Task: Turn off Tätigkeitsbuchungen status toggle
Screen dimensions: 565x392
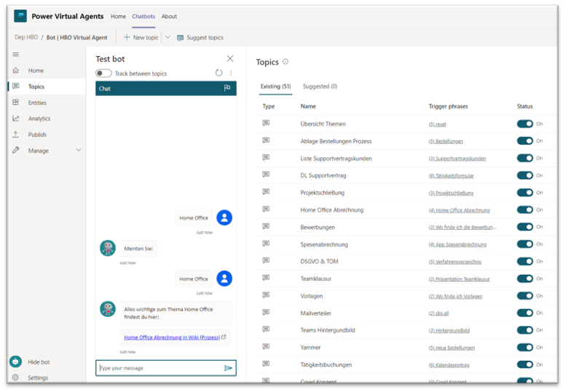Action: (x=525, y=364)
